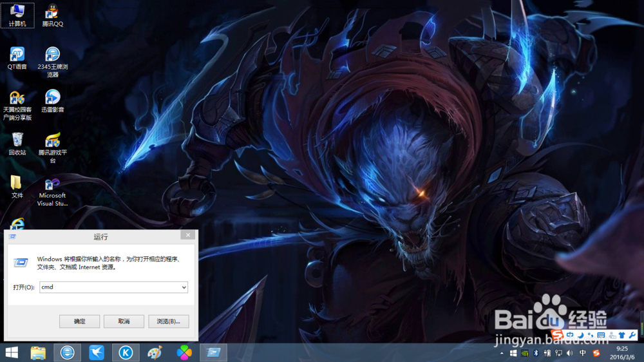
Task: Select the 天翼校园客户端分享版 desktop icon
Action: [17, 105]
